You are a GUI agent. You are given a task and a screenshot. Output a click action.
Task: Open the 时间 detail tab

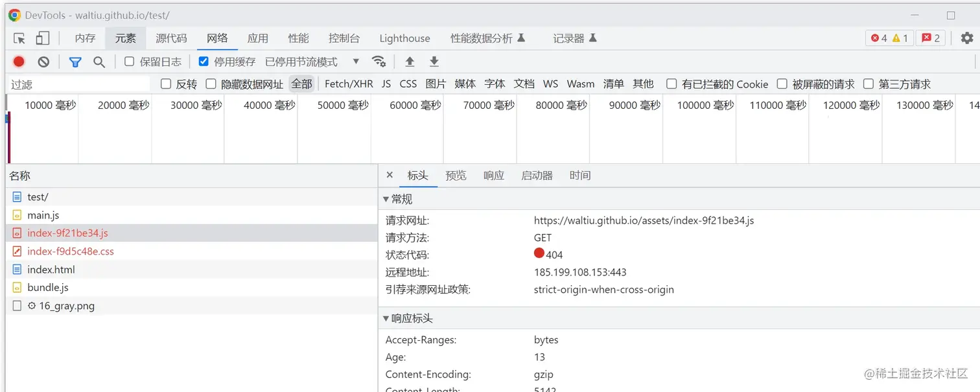[580, 176]
